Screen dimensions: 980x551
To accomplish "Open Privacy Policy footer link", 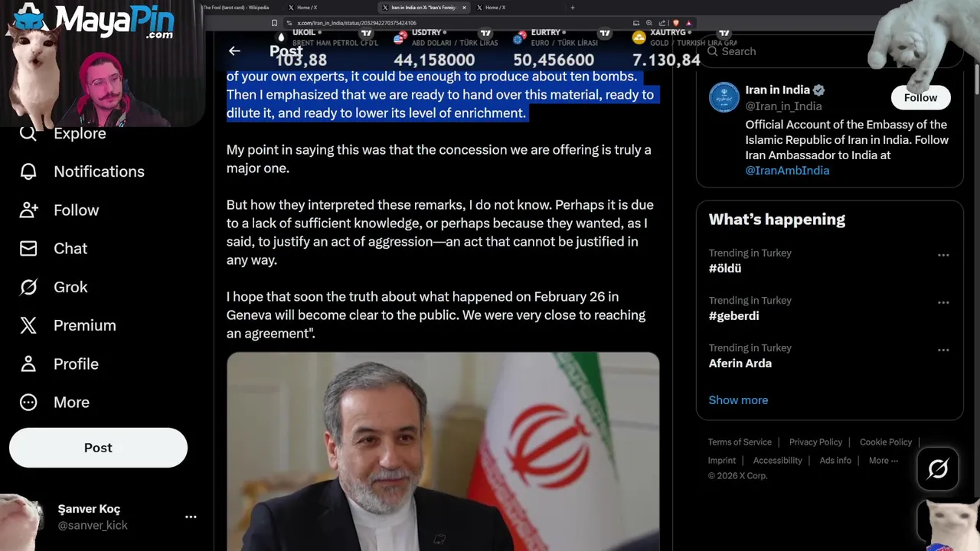I will pos(815,442).
